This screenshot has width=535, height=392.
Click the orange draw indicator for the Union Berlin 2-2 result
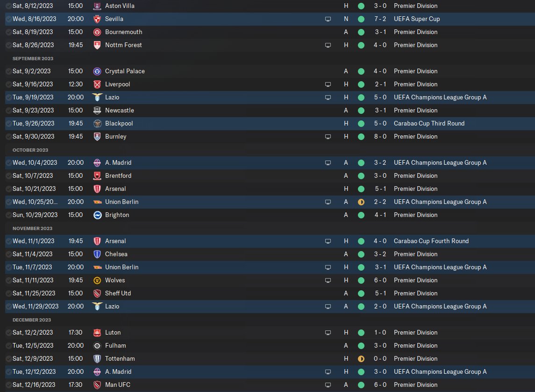(361, 202)
